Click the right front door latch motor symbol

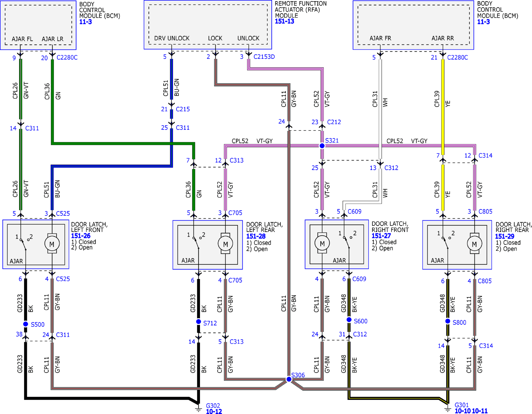[322, 243]
